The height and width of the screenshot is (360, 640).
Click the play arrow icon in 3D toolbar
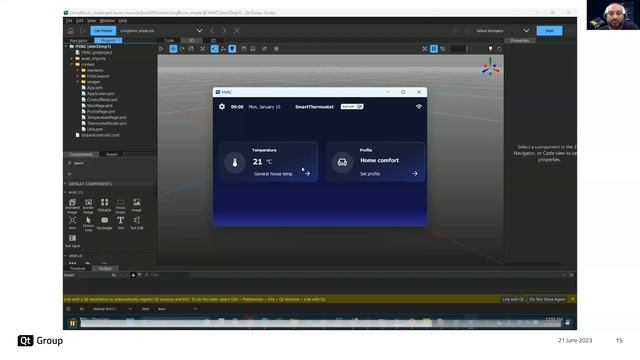point(161,49)
